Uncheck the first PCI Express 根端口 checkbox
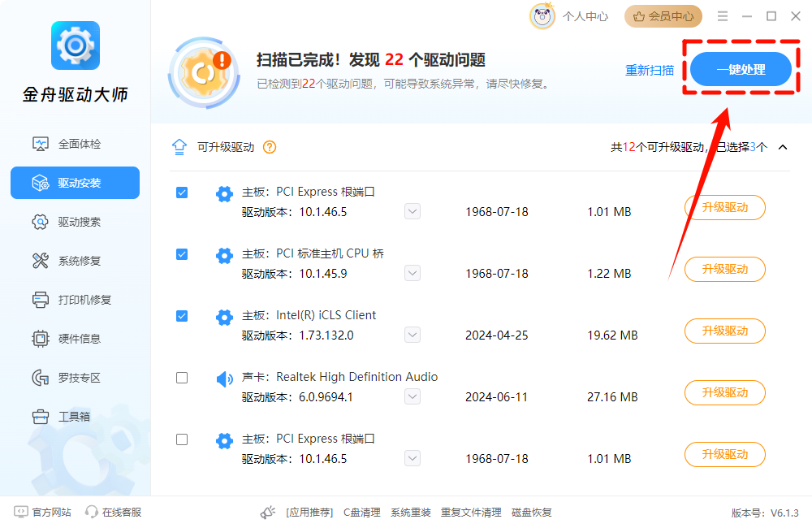812x528 pixels. (182, 193)
